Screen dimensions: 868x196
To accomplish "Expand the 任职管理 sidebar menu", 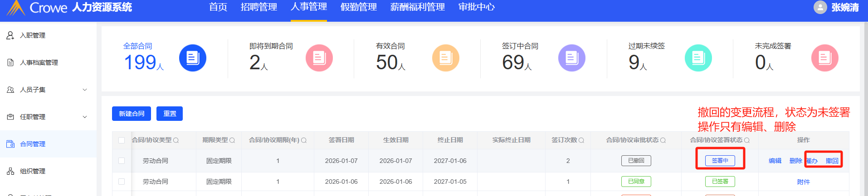I will [x=85, y=117].
